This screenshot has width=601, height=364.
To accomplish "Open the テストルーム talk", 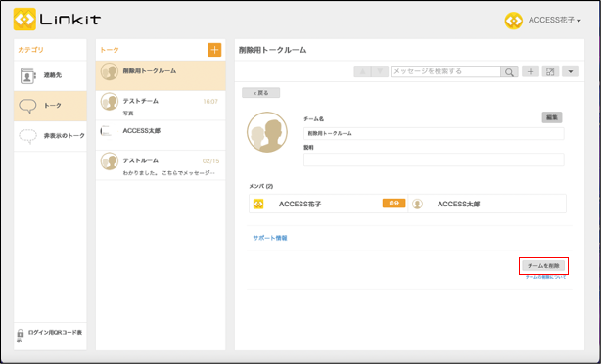I will coord(161,165).
